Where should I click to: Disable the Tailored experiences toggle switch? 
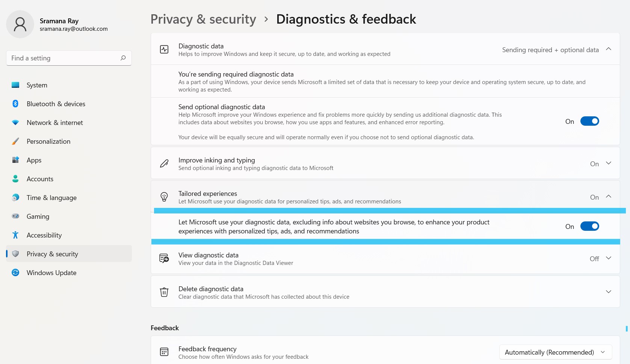click(x=589, y=226)
